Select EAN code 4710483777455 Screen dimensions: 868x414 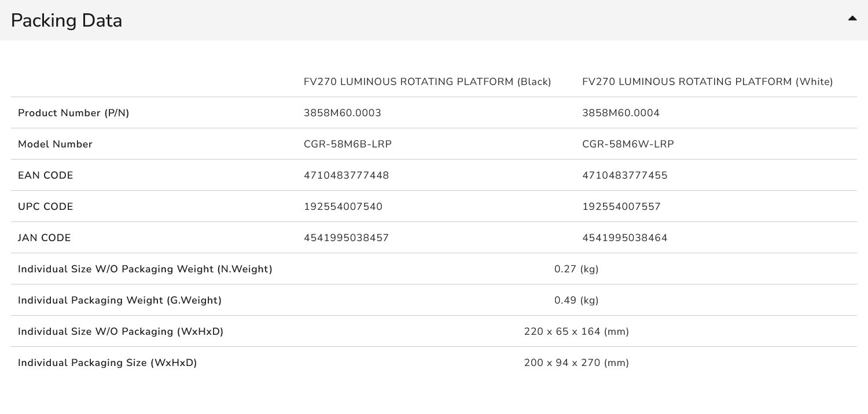624,175
